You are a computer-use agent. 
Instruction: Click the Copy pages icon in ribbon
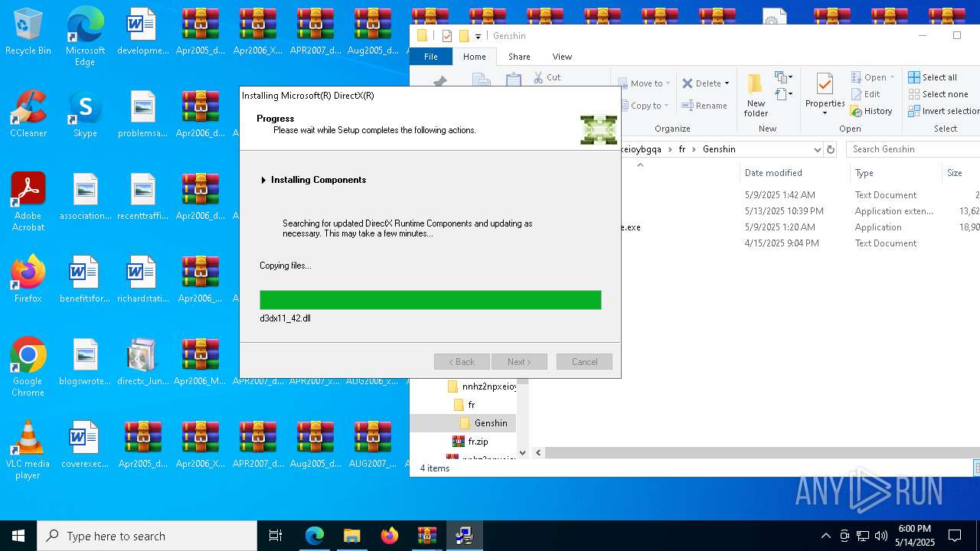point(481,80)
